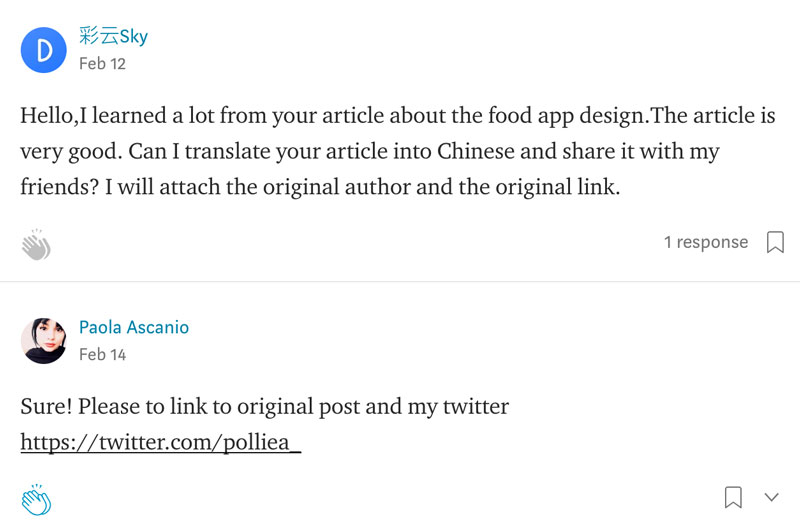Clap for Paola Ascanio's reply

pyautogui.click(x=36, y=500)
